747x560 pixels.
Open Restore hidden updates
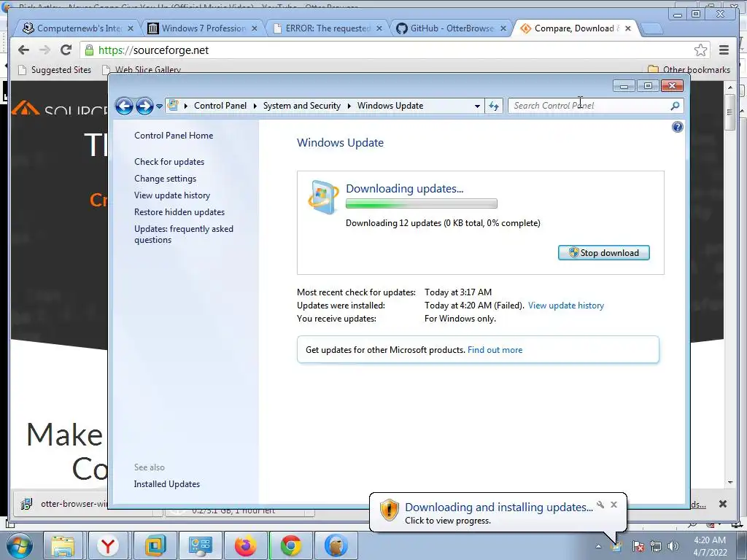click(x=179, y=212)
